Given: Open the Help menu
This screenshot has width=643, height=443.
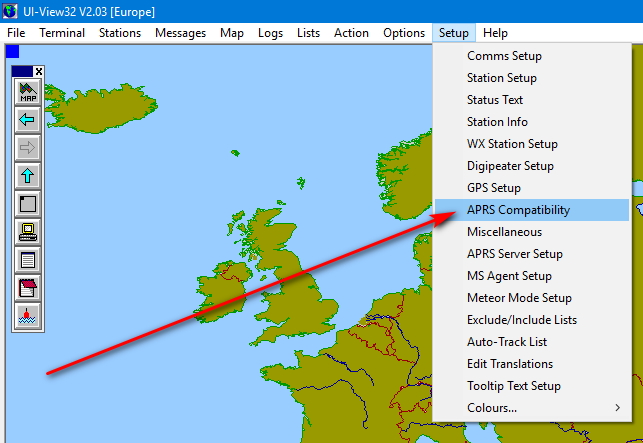Looking at the screenshot, I should 495,33.
